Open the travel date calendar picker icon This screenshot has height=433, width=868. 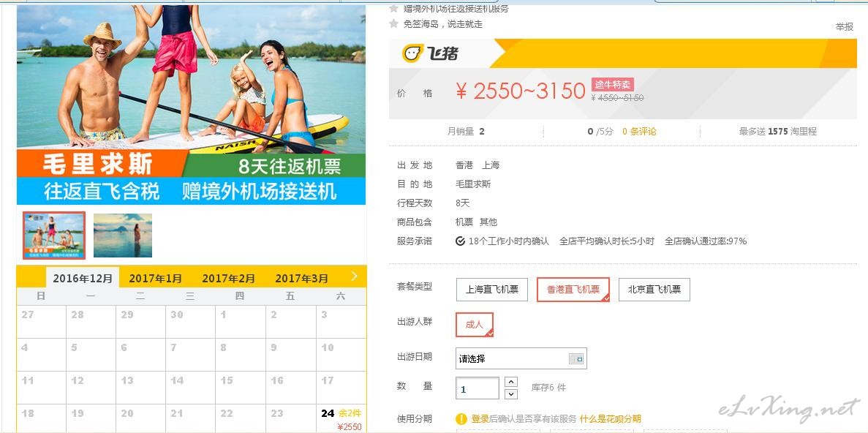[576, 359]
